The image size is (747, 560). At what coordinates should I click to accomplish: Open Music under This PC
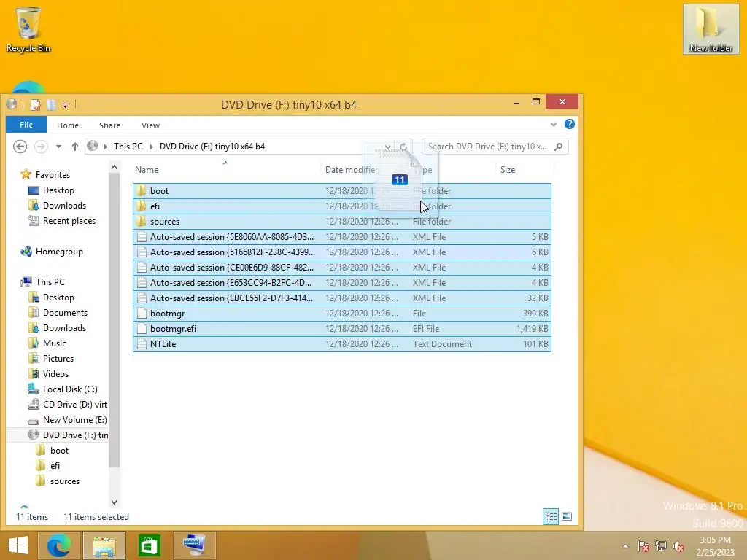pyautogui.click(x=54, y=343)
